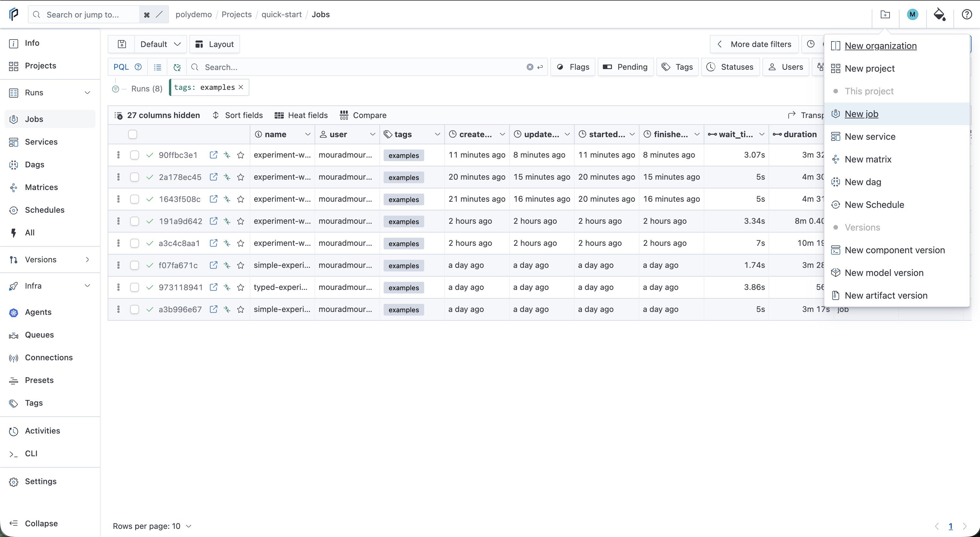
Task: Open the create-new folder plus icon
Action: [x=885, y=15]
